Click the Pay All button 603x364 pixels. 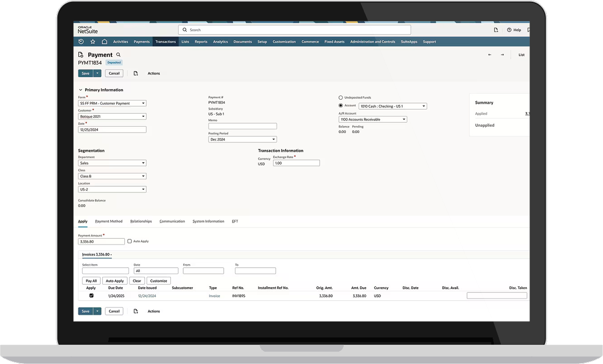[91, 281]
